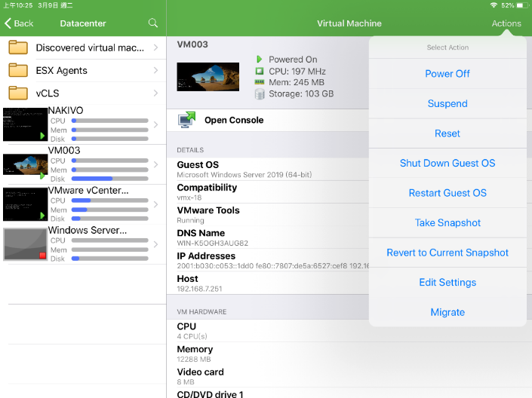Image resolution: width=532 pixels, height=398 pixels.
Task: Choose Power Off action
Action: (x=447, y=74)
